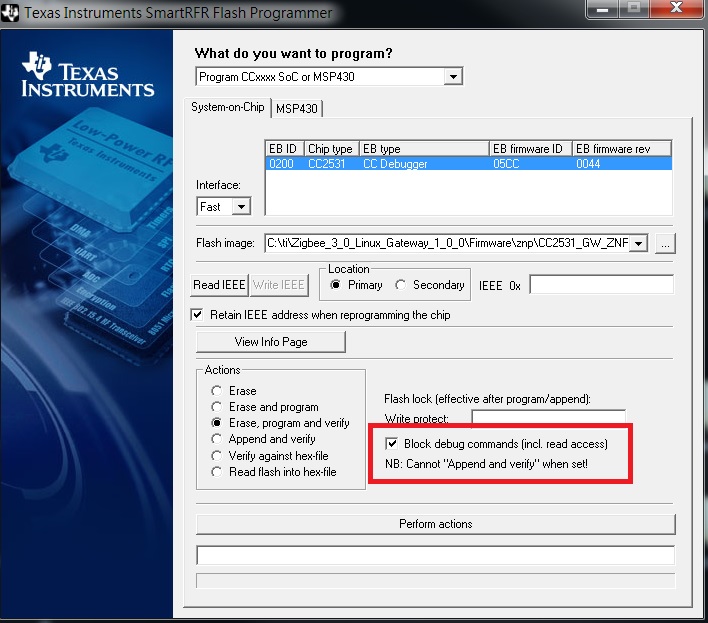Click the Write IEEE button

[x=279, y=285]
